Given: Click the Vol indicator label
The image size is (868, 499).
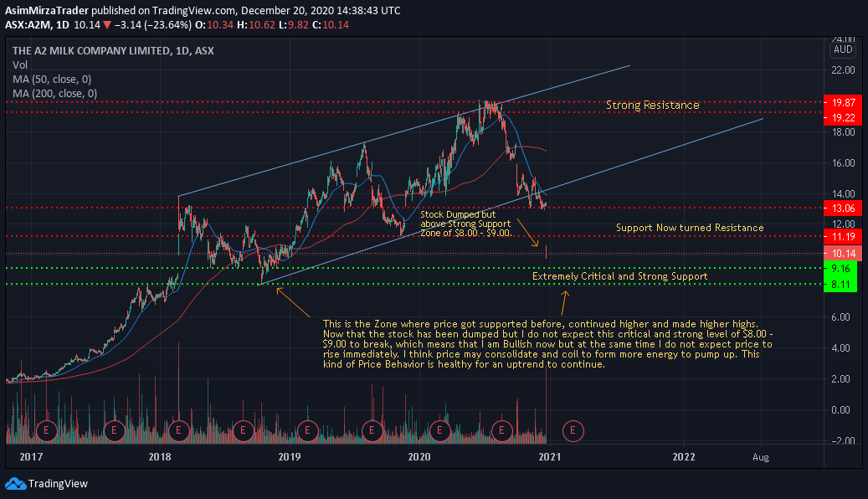Looking at the screenshot, I should tap(20, 64).
